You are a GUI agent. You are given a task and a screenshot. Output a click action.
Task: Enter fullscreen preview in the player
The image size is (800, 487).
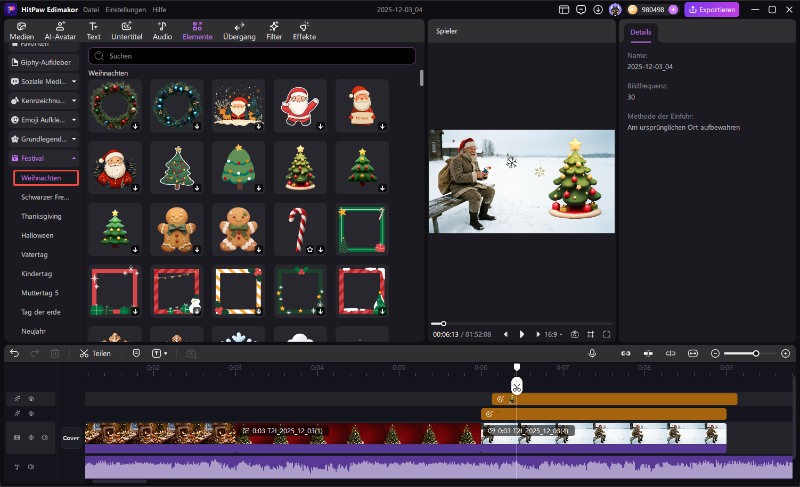(x=606, y=334)
